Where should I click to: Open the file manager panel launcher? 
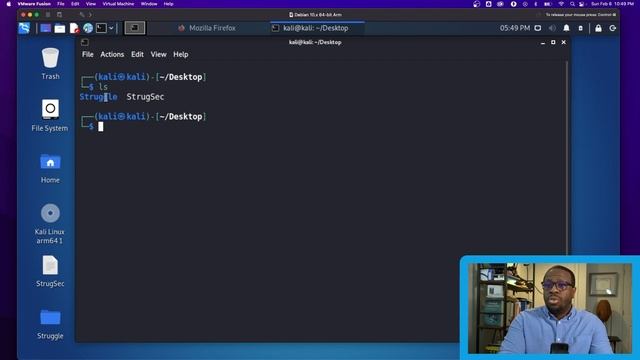coord(60,28)
